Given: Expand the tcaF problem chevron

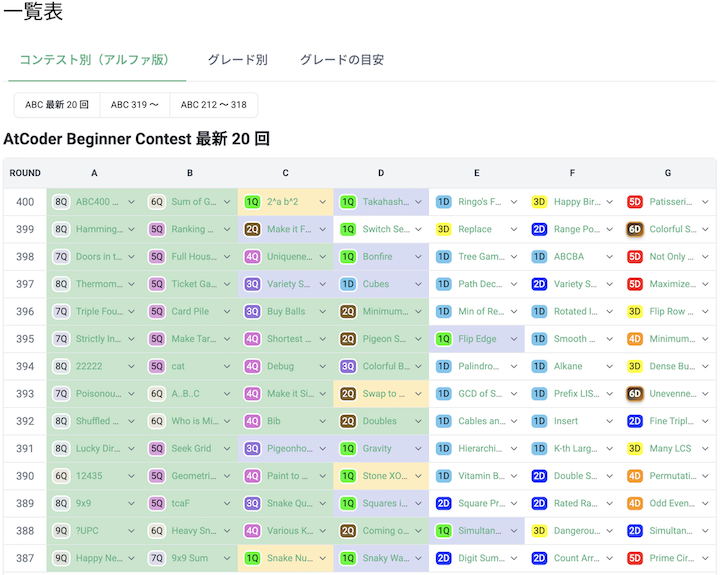Looking at the screenshot, I should (227, 503).
